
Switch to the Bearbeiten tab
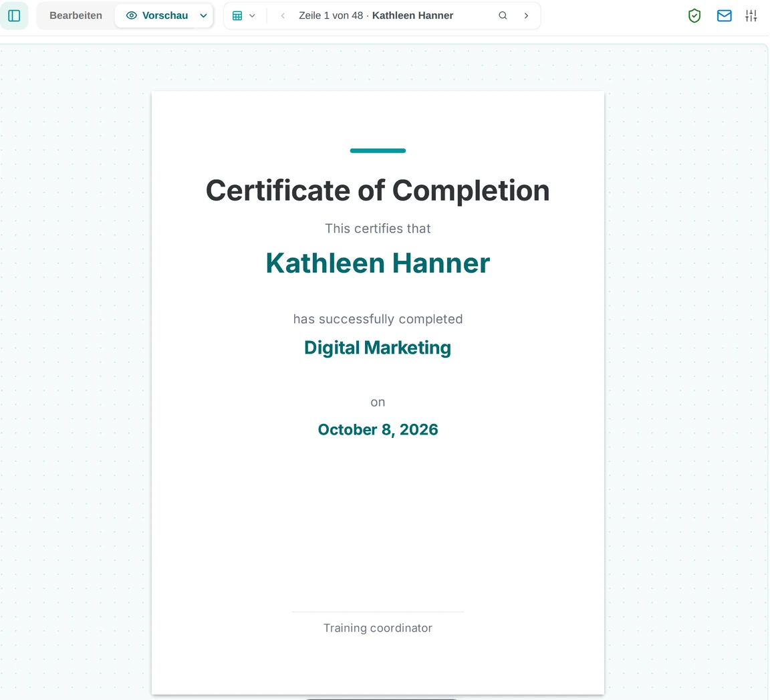click(x=76, y=16)
